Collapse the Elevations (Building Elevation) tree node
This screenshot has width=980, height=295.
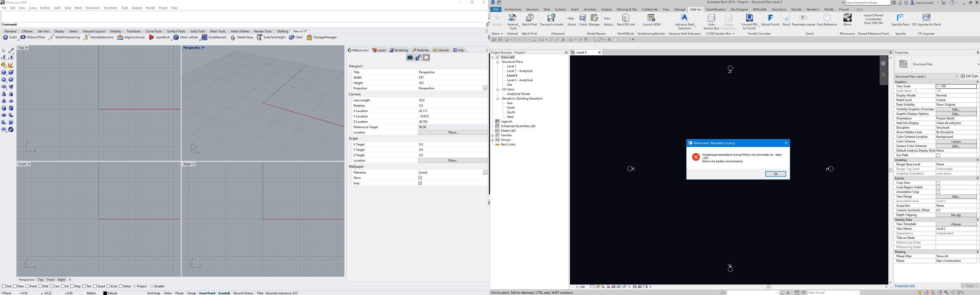[498, 99]
